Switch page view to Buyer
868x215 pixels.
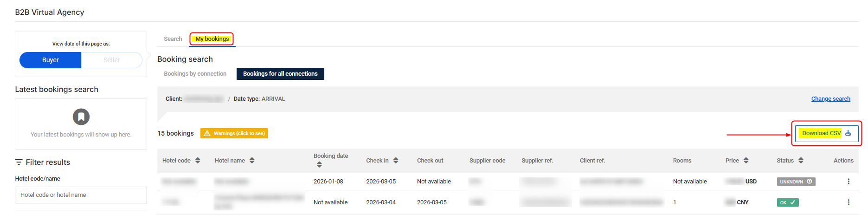pos(51,60)
